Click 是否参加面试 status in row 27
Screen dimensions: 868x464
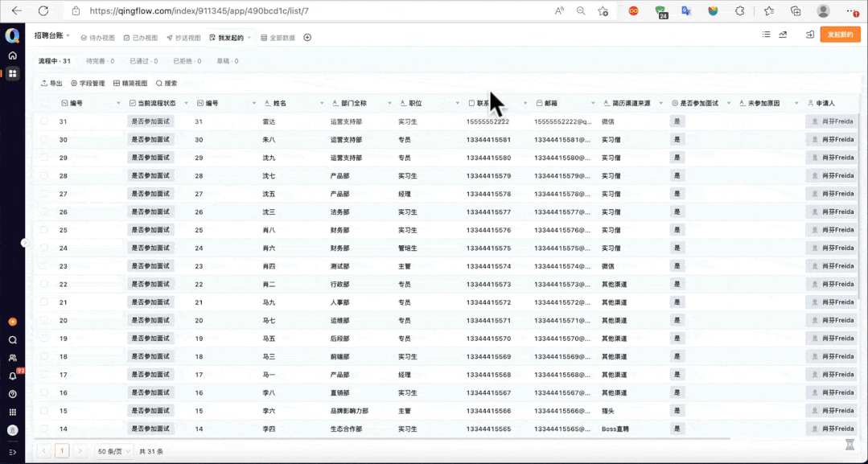click(x=150, y=194)
